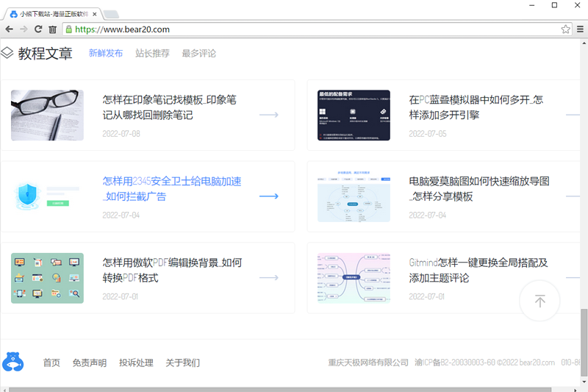Open 免责声明 footer link
The image size is (588, 392).
(x=89, y=363)
